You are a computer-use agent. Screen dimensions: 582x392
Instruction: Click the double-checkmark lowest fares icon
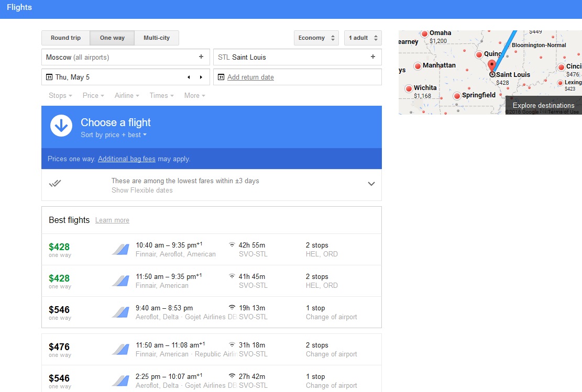[55, 183]
